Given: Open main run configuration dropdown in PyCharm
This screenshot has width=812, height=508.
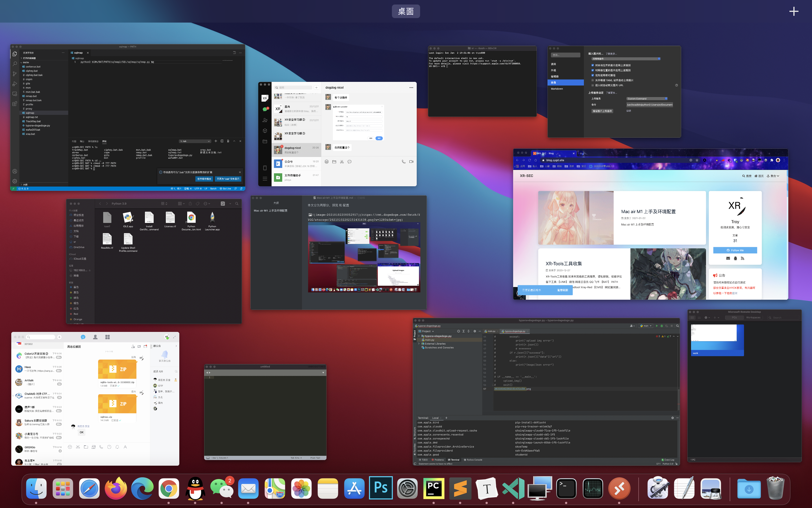Looking at the screenshot, I should 646,326.
